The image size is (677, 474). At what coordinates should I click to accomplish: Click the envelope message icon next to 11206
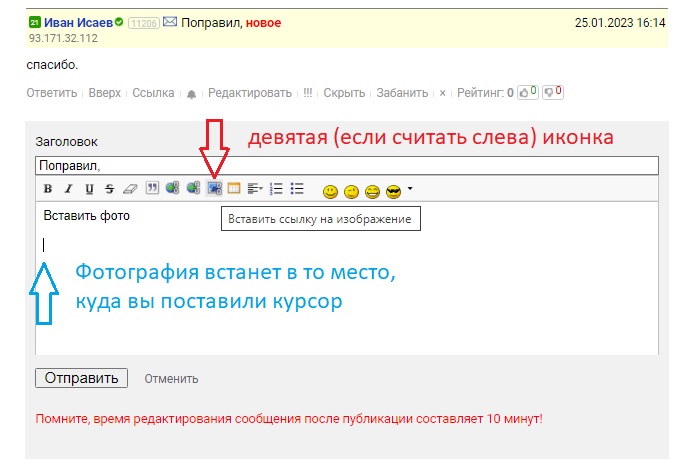[170, 22]
